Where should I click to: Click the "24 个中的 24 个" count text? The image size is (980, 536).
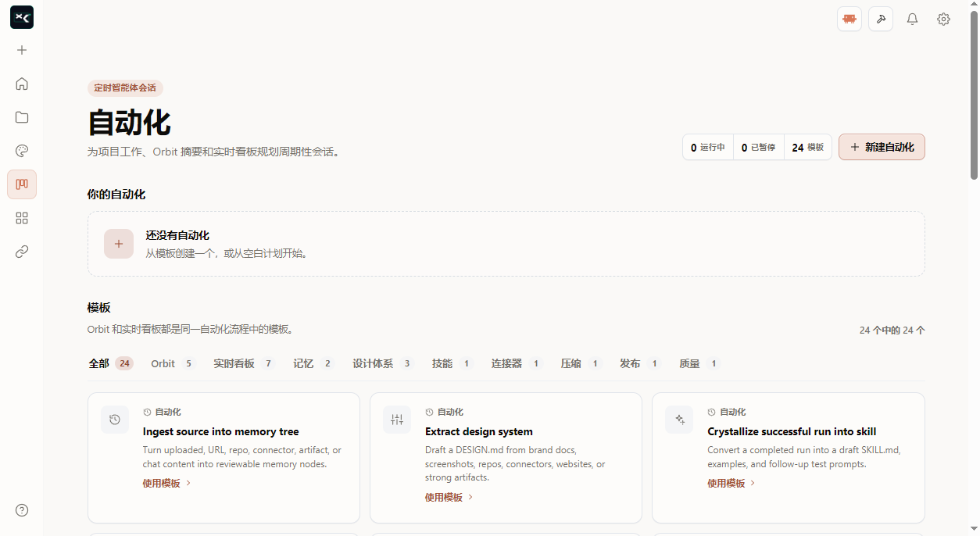(x=892, y=331)
